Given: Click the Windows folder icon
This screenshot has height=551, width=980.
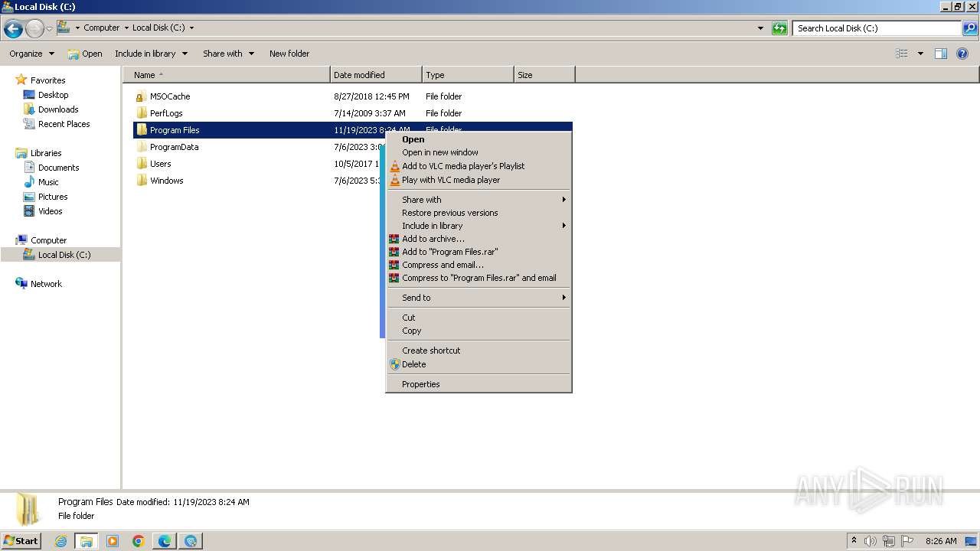Looking at the screenshot, I should point(141,181).
